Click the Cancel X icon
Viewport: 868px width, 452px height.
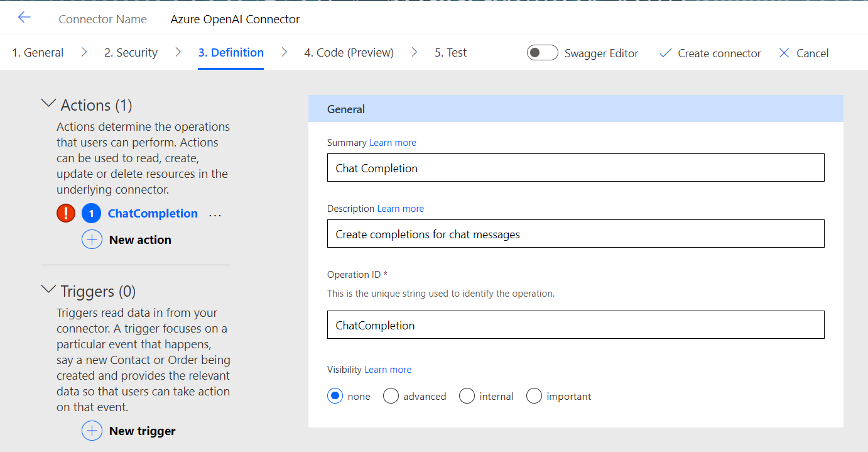[784, 53]
